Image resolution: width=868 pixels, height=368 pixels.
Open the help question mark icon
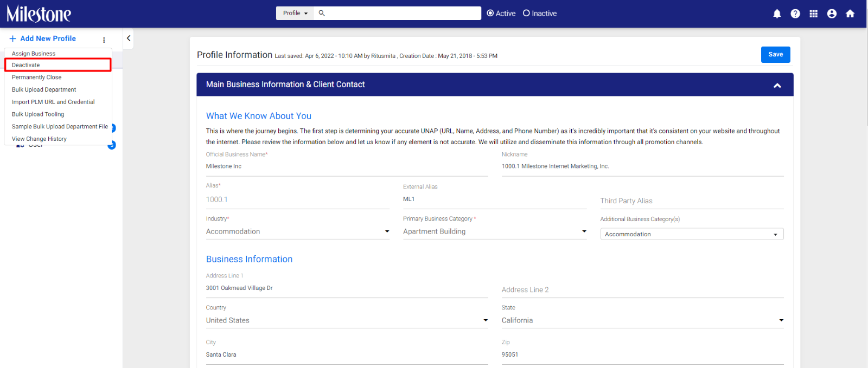tap(795, 14)
